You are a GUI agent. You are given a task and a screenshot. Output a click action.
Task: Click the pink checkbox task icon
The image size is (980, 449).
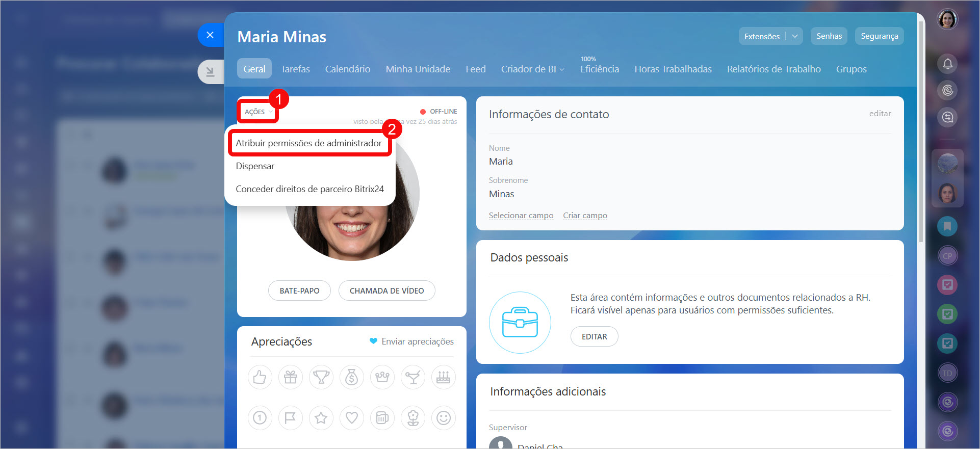tap(947, 284)
